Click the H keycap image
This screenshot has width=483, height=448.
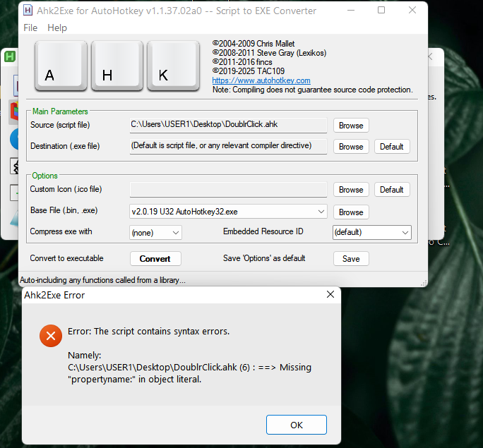click(117, 66)
